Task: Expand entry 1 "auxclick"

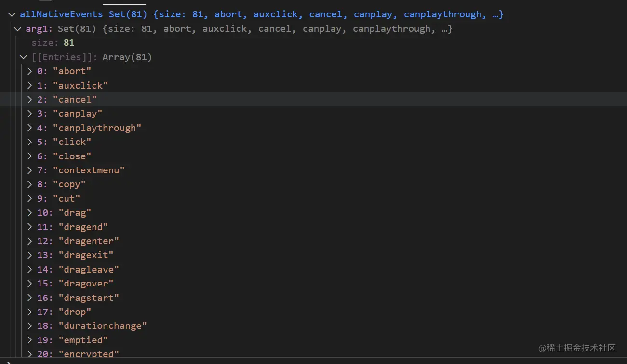Action: [29, 85]
